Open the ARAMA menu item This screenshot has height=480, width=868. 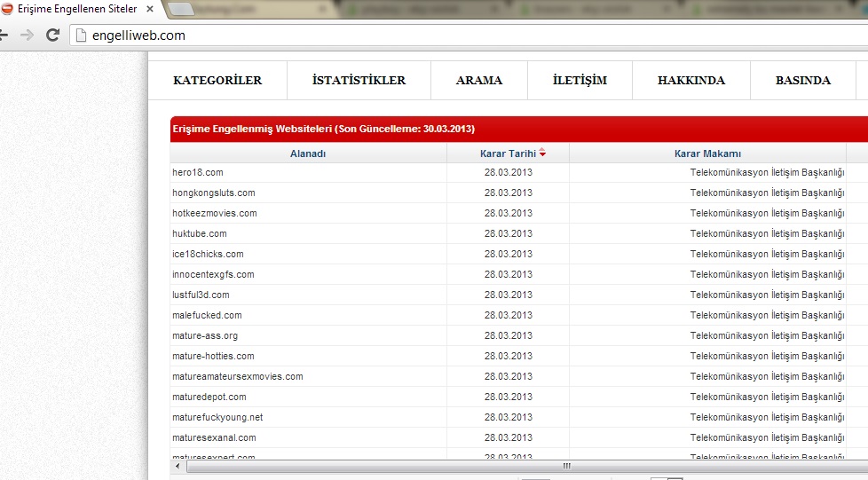coord(479,80)
